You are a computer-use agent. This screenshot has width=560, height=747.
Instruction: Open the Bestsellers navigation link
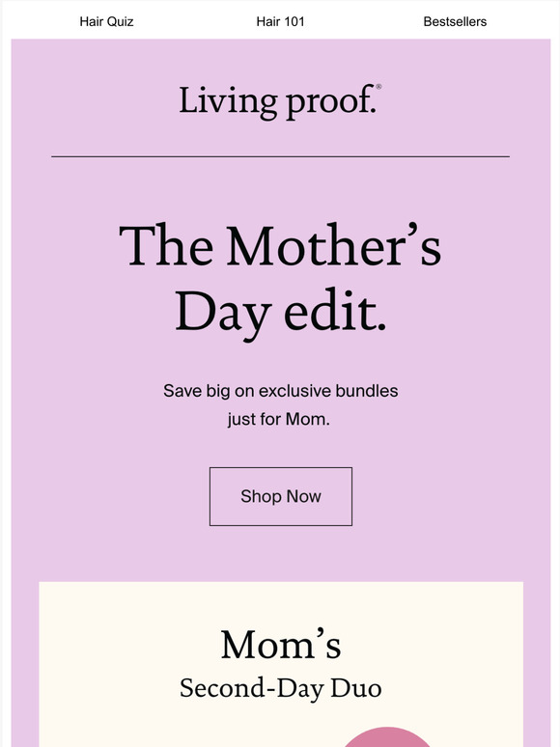455,22
